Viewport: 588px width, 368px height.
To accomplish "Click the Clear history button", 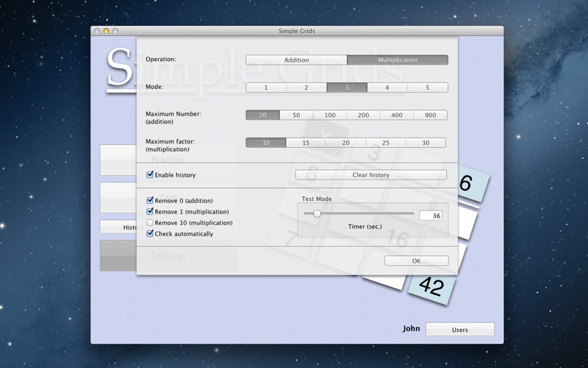I will coord(371,175).
